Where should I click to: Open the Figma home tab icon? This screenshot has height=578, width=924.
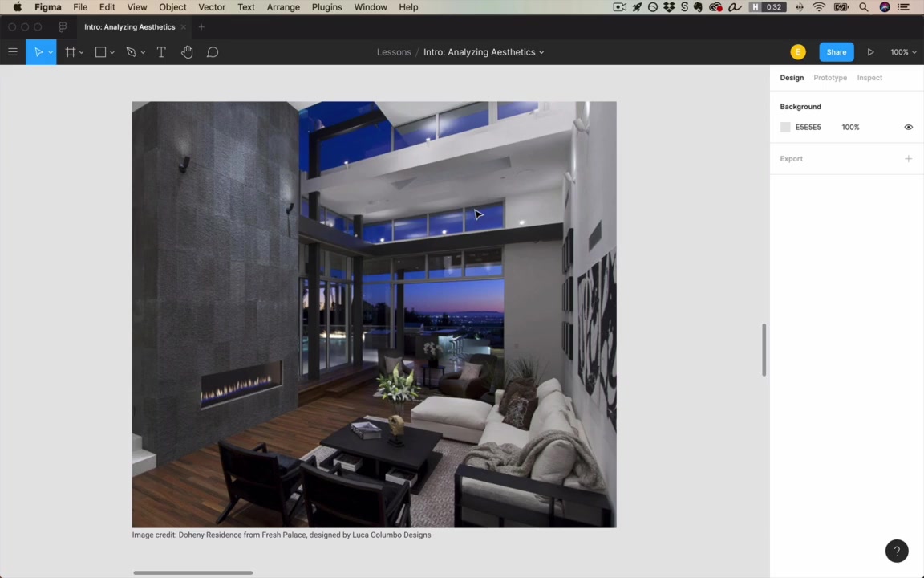[63, 27]
